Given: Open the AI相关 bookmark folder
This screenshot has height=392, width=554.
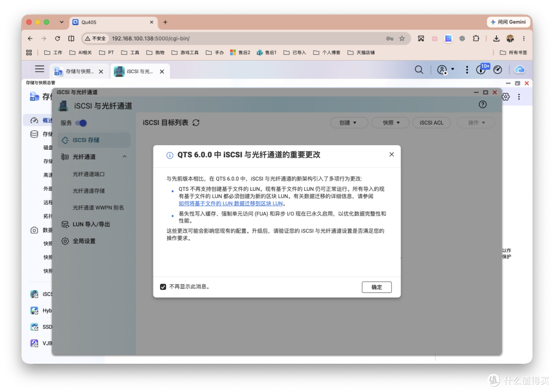Looking at the screenshot, I should [x=81, y=53].
